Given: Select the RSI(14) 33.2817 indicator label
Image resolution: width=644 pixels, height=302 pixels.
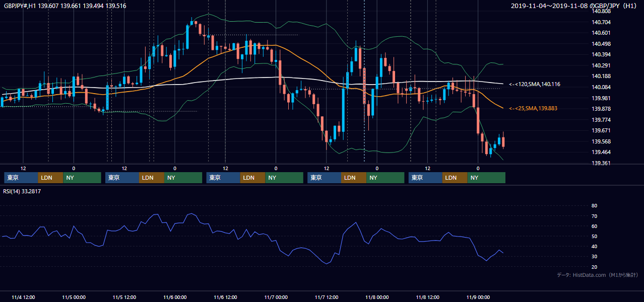Looking at the screenshot, I should pos(22,191).
